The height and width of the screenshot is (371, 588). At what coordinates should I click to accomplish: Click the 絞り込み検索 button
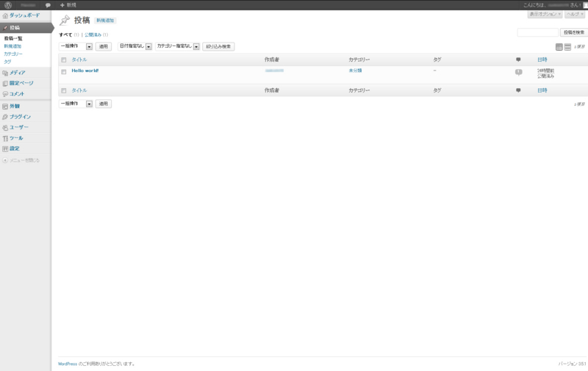pos(218,46)
